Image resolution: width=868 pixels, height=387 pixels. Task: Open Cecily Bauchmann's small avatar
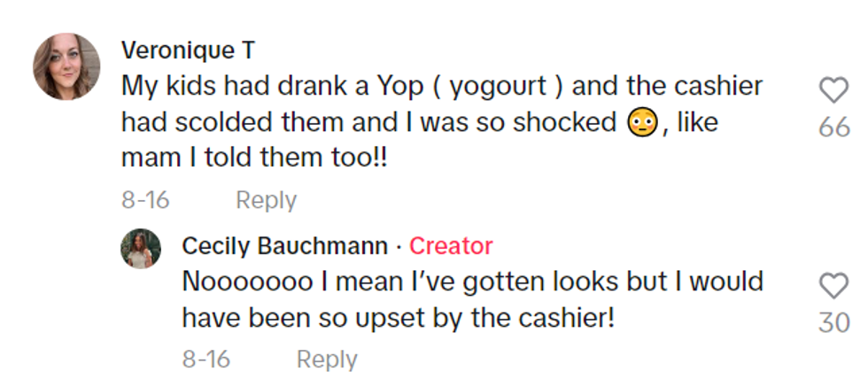(x=141, y=248)
